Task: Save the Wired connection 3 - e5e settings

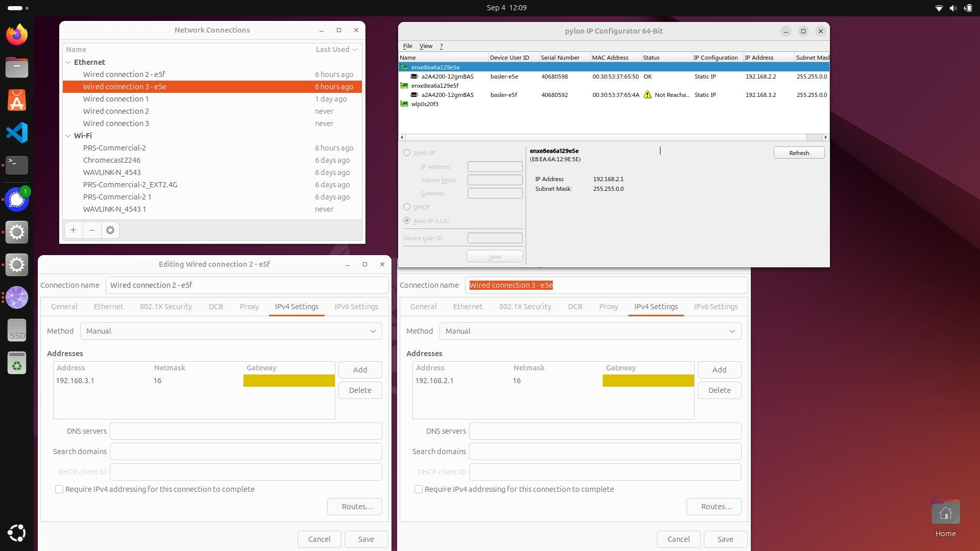Action: tap(725, 539)
